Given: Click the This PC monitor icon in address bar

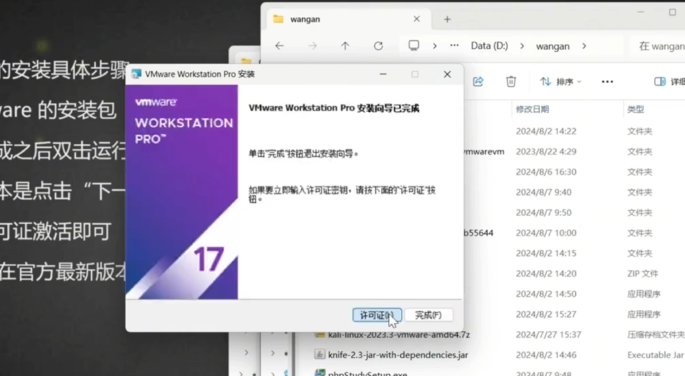Looking at the screenshot, I should [413, 46].
